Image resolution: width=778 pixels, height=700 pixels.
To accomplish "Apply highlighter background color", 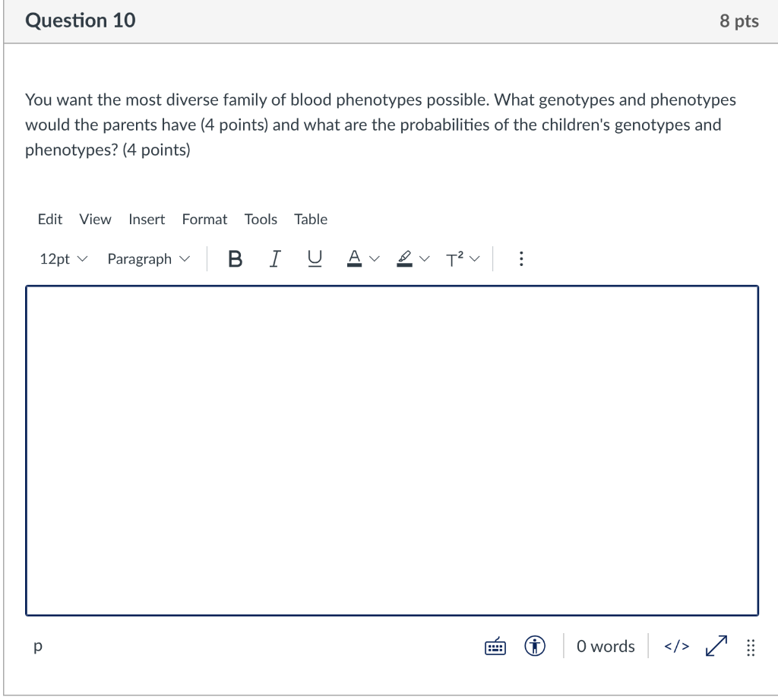I will (405, 258).
